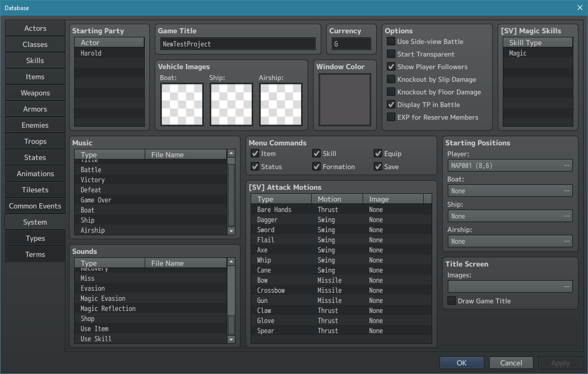The height and width of the screenshot is (374, 588).
Task: Toggle Start Transparent checkbox
Action: (391, 54)
